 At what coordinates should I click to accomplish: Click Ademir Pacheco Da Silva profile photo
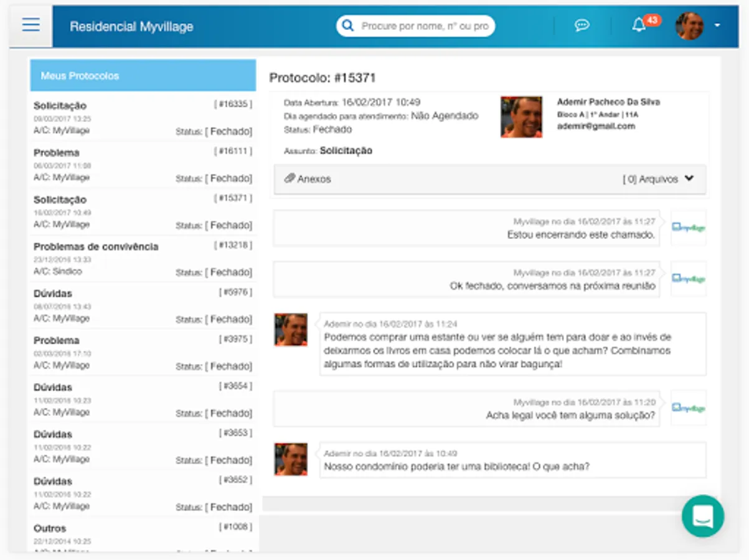click(522, 117)
